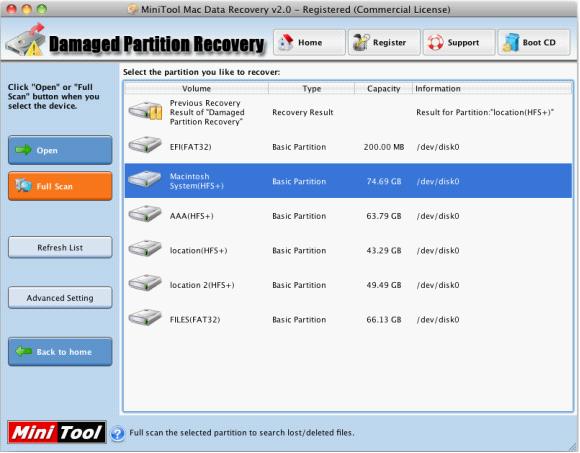
Task: Select FILES(FAT32) volume name
Action: pos(195,320)
